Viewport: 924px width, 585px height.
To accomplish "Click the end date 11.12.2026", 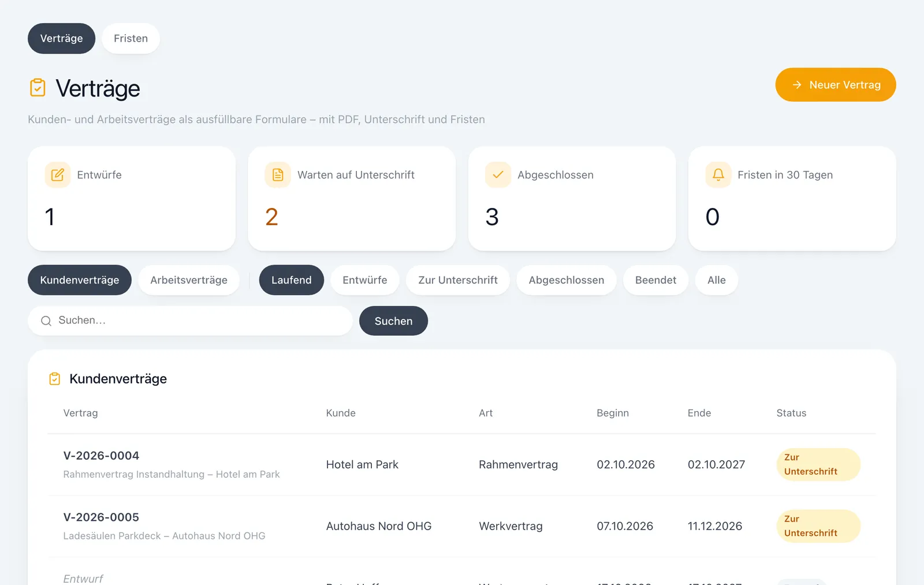I will (715, 526).
